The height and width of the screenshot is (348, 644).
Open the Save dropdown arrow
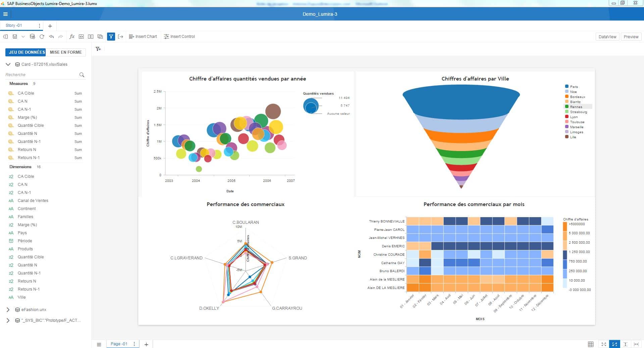(23, 37)
